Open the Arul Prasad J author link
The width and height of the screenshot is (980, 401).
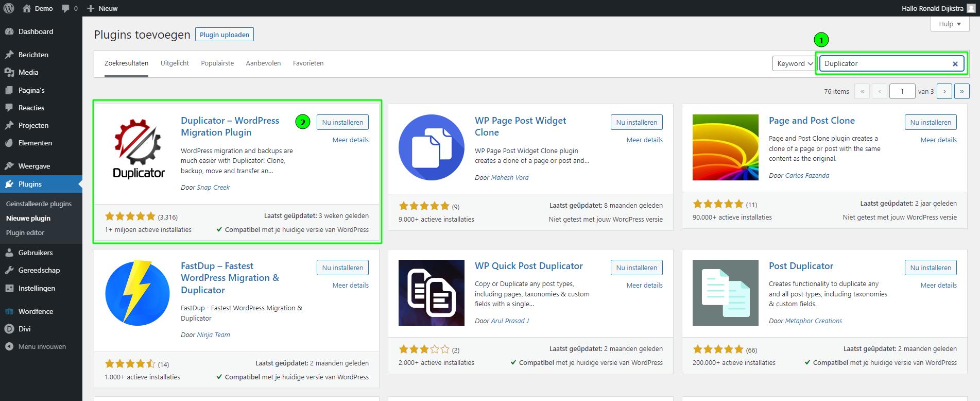[510, 321]
